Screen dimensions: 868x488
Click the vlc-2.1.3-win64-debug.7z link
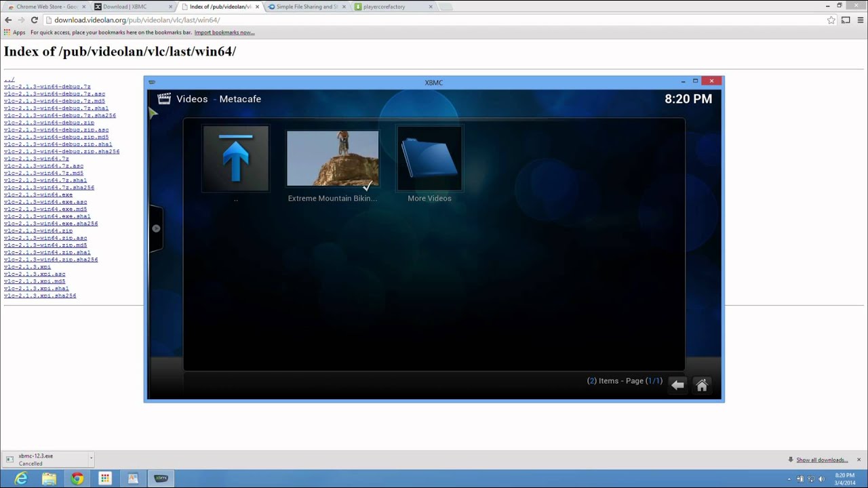tap(47, 87)
